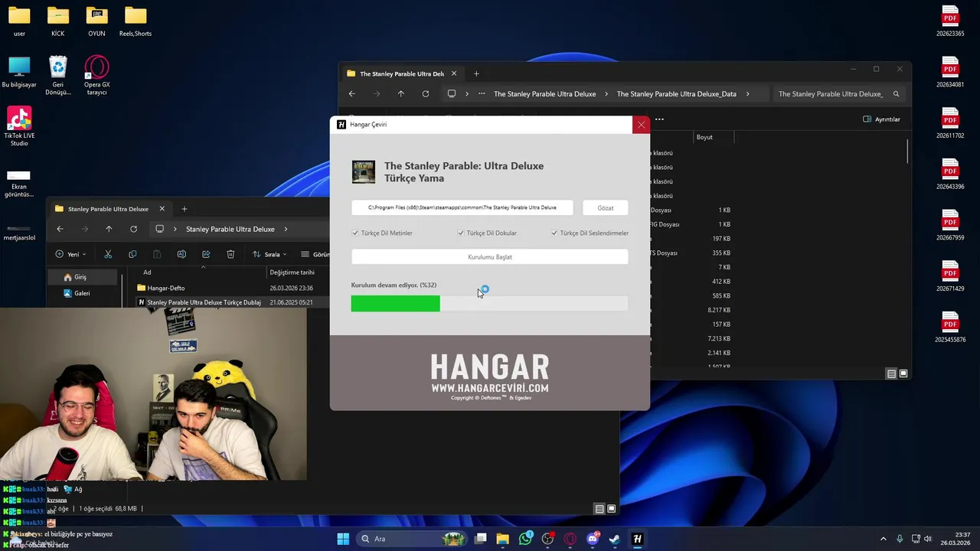Open Opera GX from the taskbar
Viewport: 980px width, 551px height.
coord(570,539)
